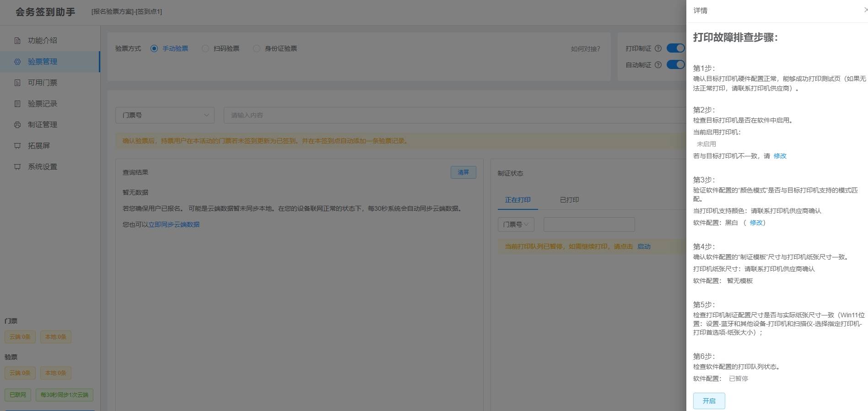
Task: Click the 清屏 button
Action: pos(463,172)
